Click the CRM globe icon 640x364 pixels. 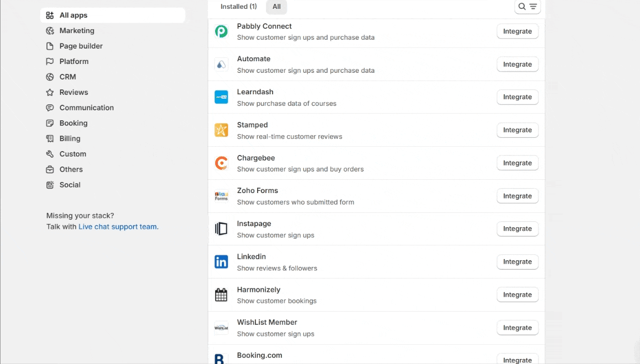tap(50, 77)
